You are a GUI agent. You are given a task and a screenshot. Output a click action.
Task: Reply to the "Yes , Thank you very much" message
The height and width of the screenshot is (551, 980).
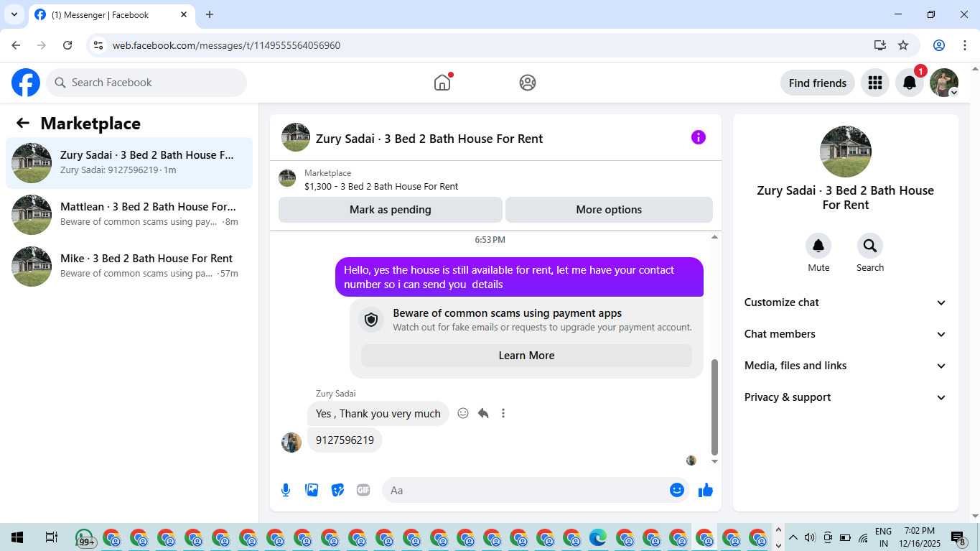(483, 413)
